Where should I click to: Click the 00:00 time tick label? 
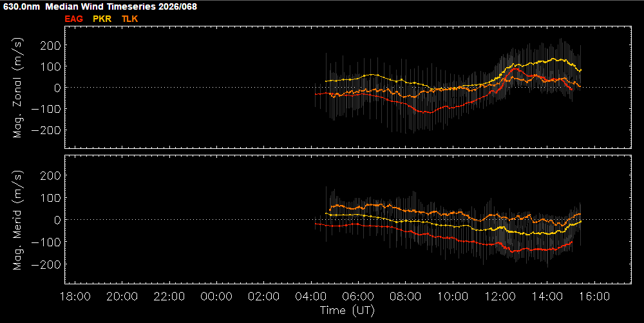(x=216, y=297)
